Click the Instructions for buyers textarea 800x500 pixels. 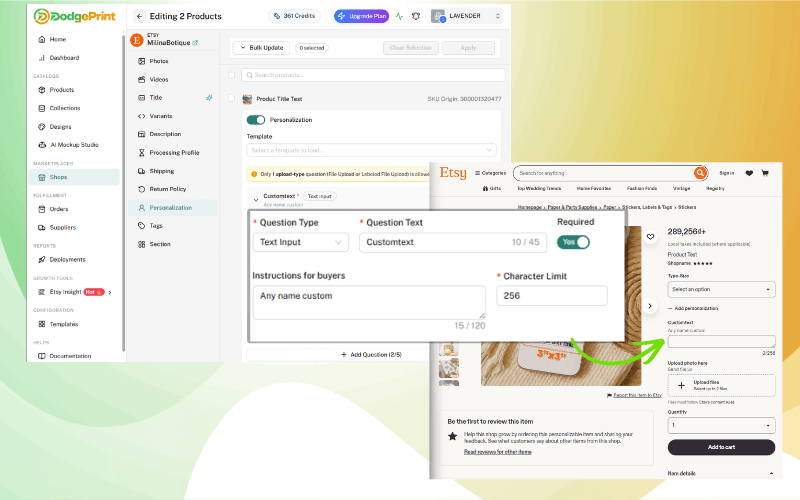click(x=369, y=302)
